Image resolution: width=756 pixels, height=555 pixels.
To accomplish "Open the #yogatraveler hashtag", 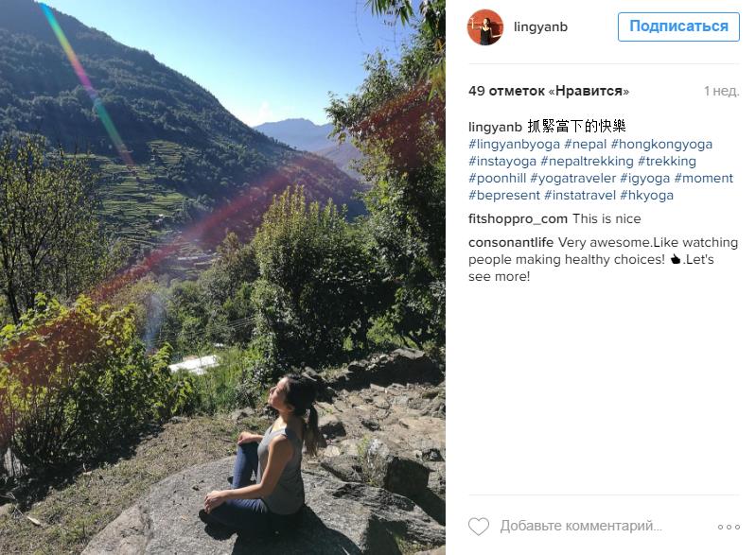I will click(572, 179).
